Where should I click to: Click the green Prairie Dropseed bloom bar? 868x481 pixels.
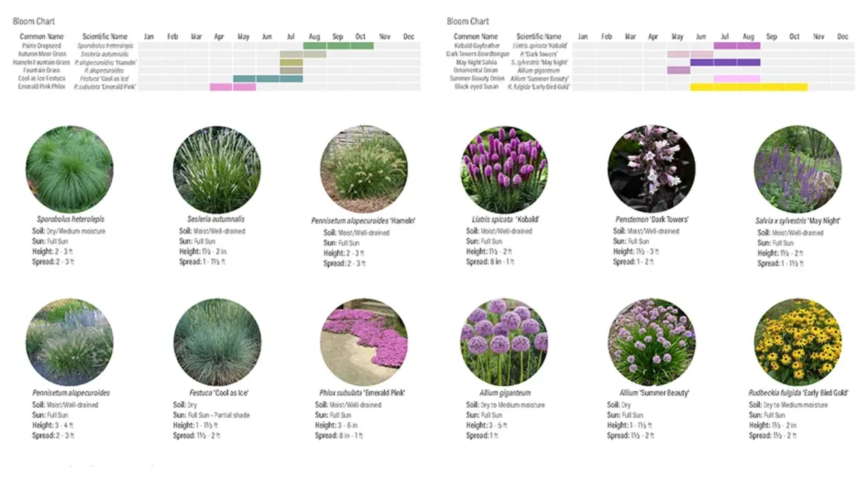click(x=339, y=46)
